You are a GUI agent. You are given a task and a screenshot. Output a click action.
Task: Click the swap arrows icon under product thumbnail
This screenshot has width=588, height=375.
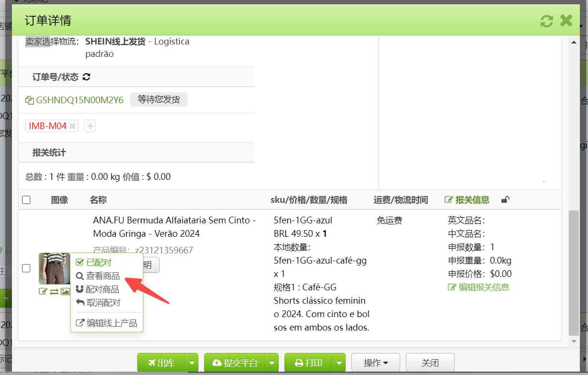pos(54,291)
